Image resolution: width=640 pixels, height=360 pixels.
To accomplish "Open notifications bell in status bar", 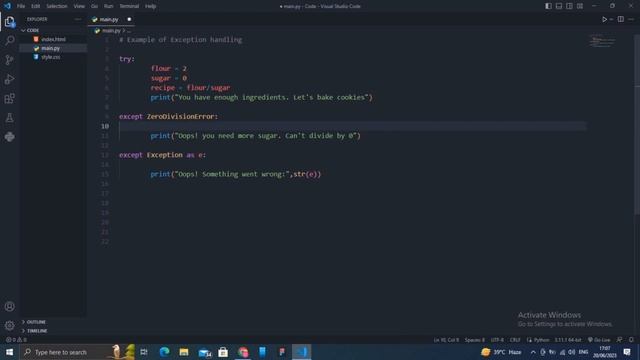I will pos(631,340).
